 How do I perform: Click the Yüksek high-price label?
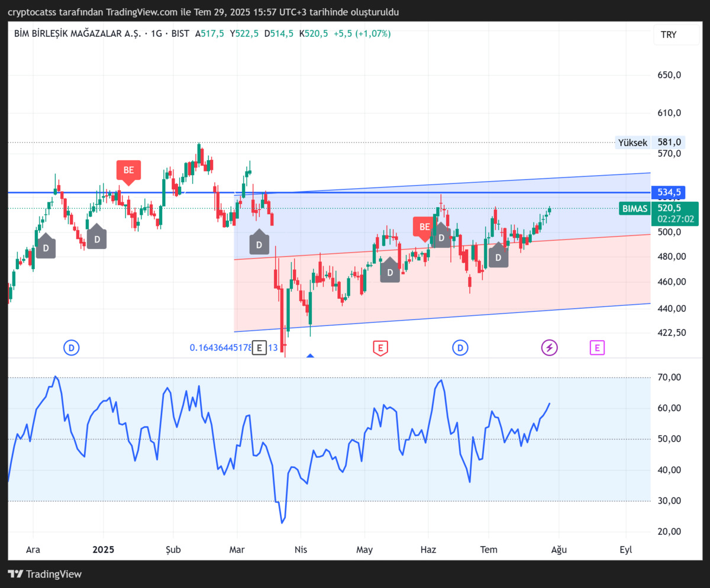tap(632, 143)
